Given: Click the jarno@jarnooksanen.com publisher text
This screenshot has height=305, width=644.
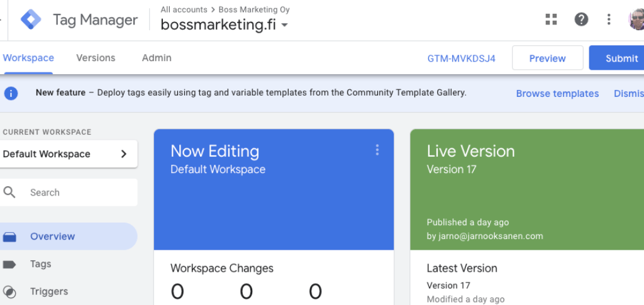Looking at the screenshot, I should coord(489,236).
